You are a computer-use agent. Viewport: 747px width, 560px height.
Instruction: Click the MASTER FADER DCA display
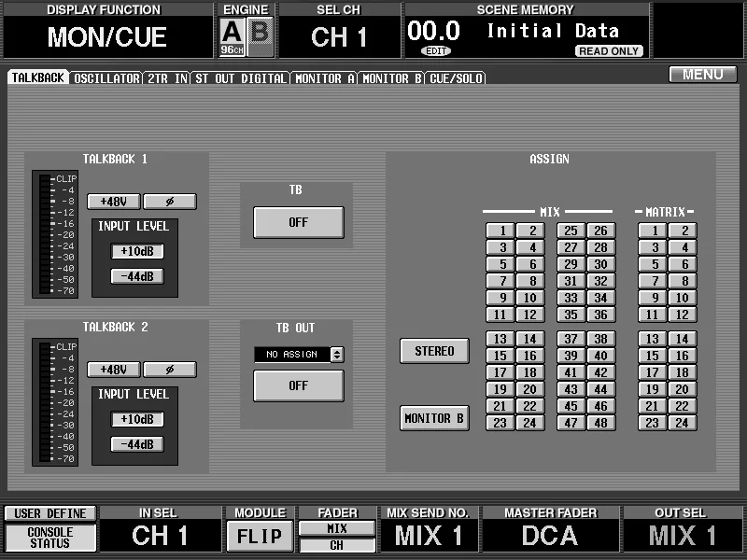[x=550, y=535]
